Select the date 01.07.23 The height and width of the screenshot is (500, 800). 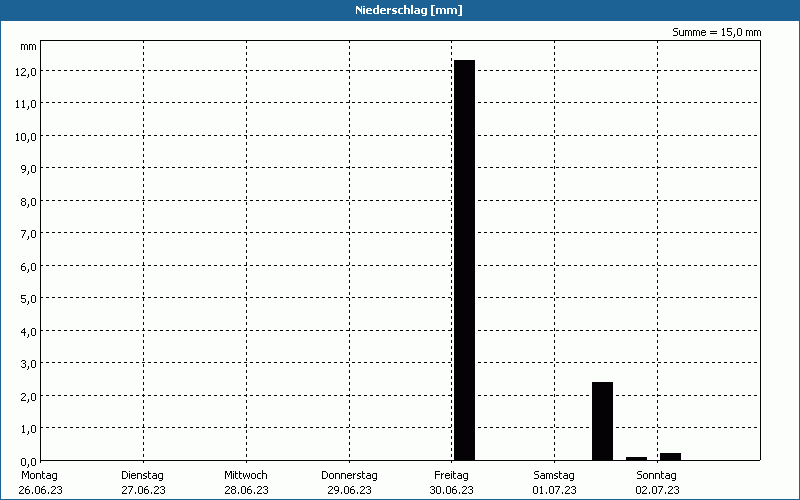[x=555, y=490]
